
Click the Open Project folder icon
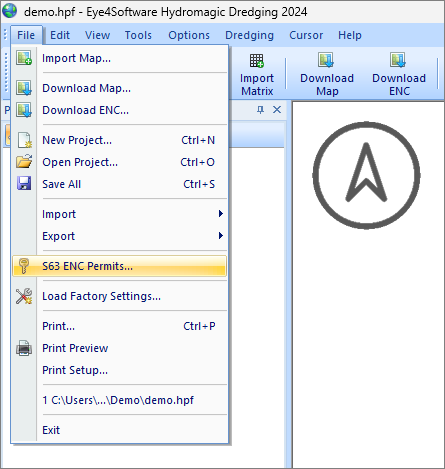tap(24, 162)
